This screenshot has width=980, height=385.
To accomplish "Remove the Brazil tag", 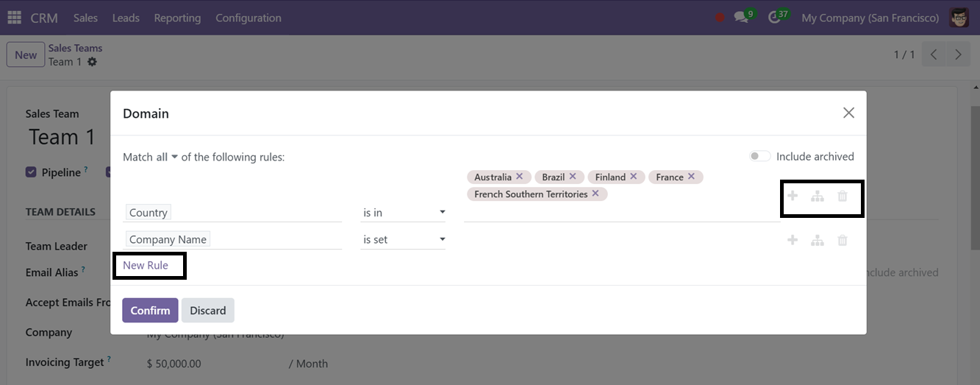I will pos(572,177).
